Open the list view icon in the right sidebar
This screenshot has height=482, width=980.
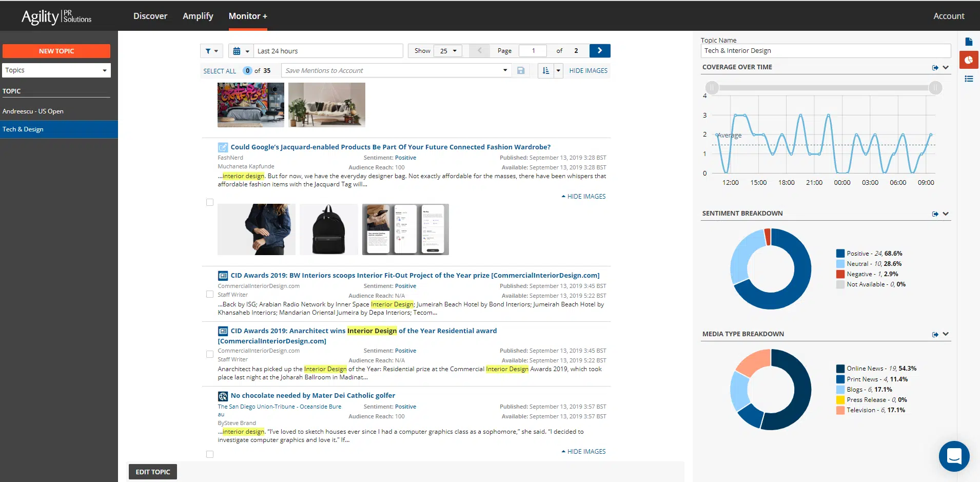point(969,79)
